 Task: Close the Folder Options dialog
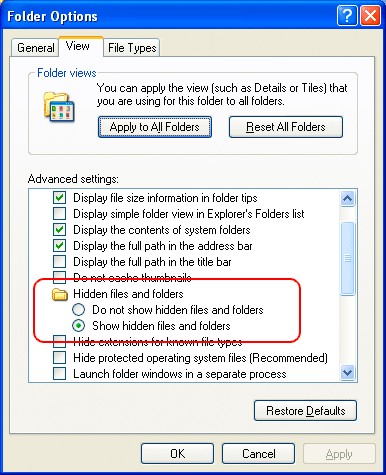click(x=370, y=16)
